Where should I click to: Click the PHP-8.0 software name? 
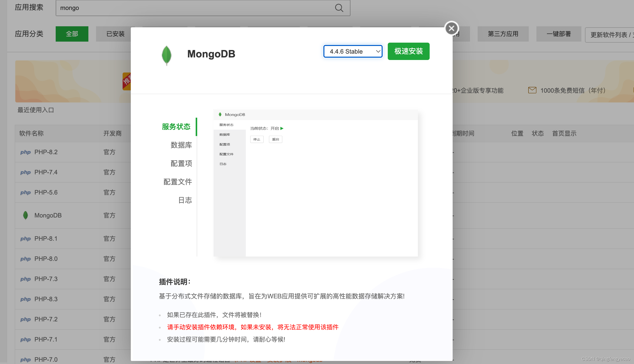(x=46, y=259)
